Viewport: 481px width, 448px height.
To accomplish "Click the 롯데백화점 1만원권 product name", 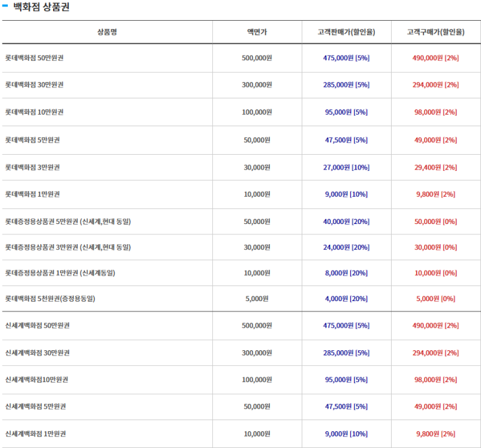I will (x=36, y=194).
